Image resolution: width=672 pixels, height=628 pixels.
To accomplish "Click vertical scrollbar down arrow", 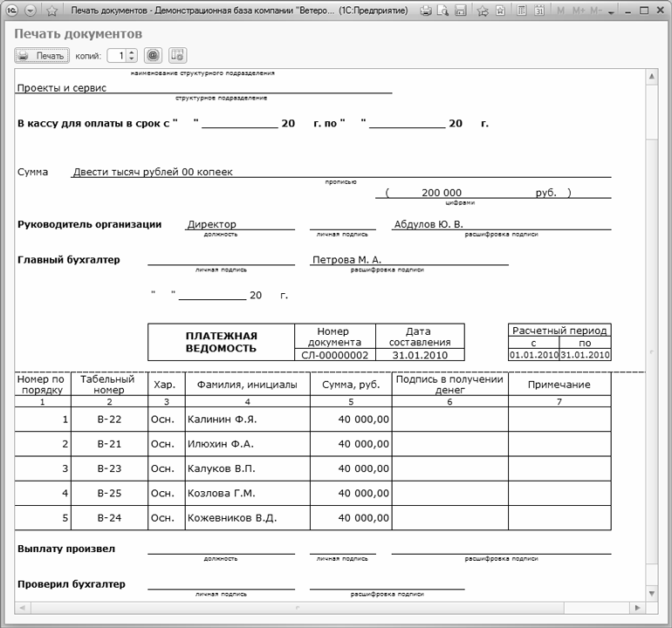I will click(x=651, y=594).
